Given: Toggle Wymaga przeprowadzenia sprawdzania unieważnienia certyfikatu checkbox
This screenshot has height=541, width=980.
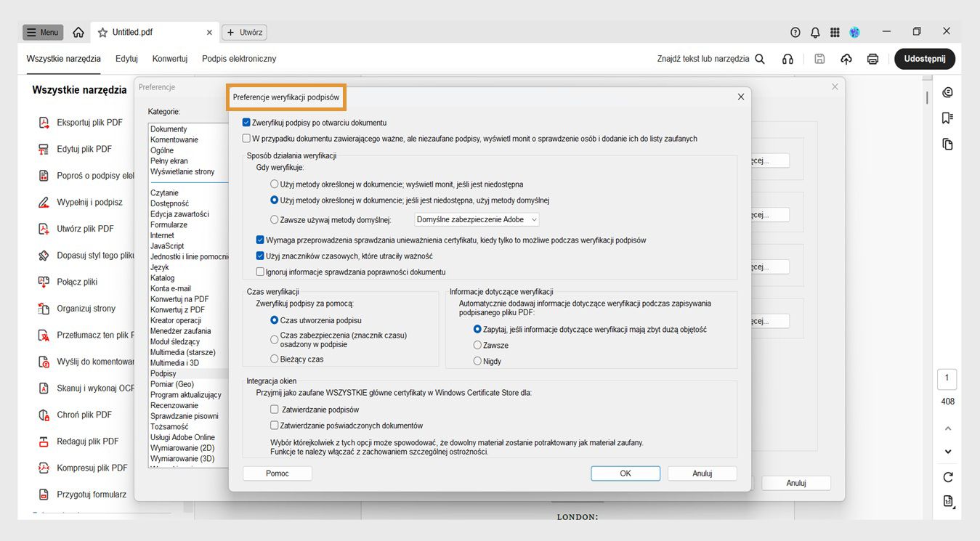Looking at the screenshot, I should click(x=260, y=240).
